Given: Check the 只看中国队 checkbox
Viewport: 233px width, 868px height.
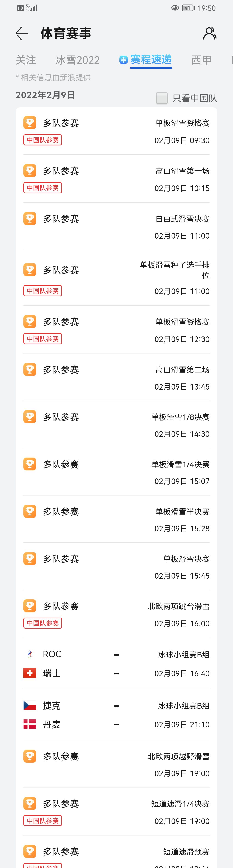Looking at the screenshot, I should point(162,98).
